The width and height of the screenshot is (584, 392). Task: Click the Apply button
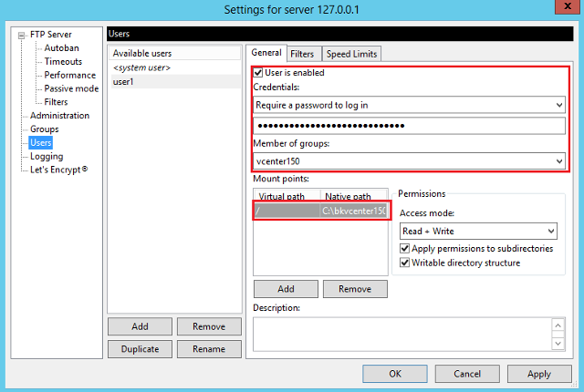(538, 374)
